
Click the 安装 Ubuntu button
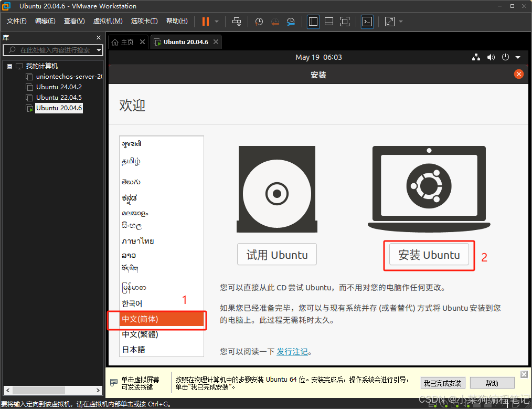[429, 254]
